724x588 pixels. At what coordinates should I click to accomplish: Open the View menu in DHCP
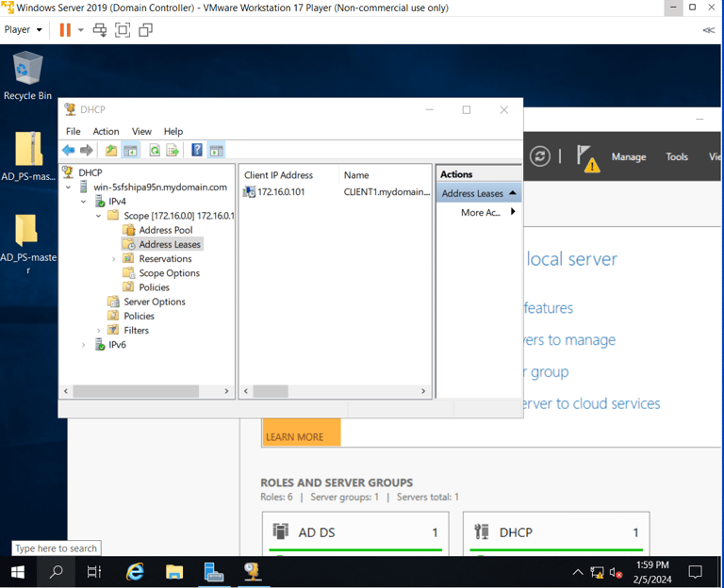click(141, 132)
